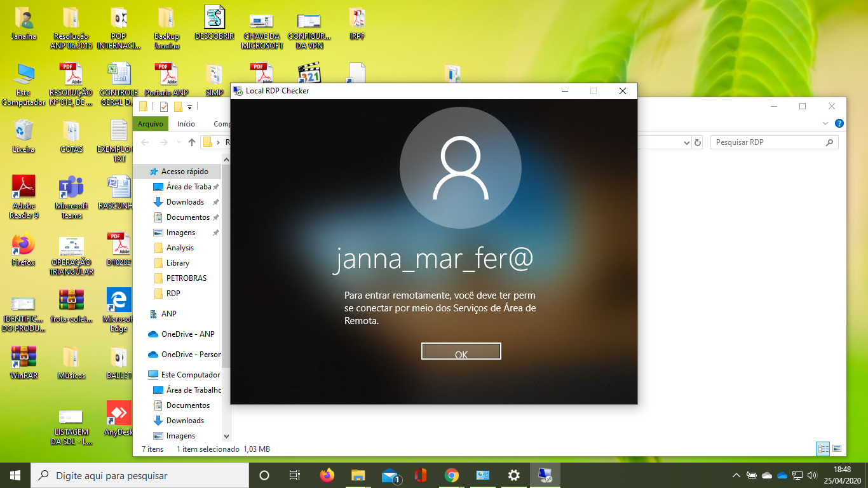The height and width of the screenshot is (488, 868).
Task: Select the Lixeira desktop icon
Action: 24,136
